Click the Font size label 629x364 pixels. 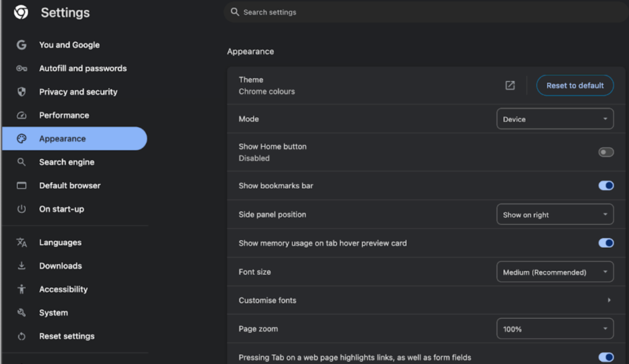(255, 272)
